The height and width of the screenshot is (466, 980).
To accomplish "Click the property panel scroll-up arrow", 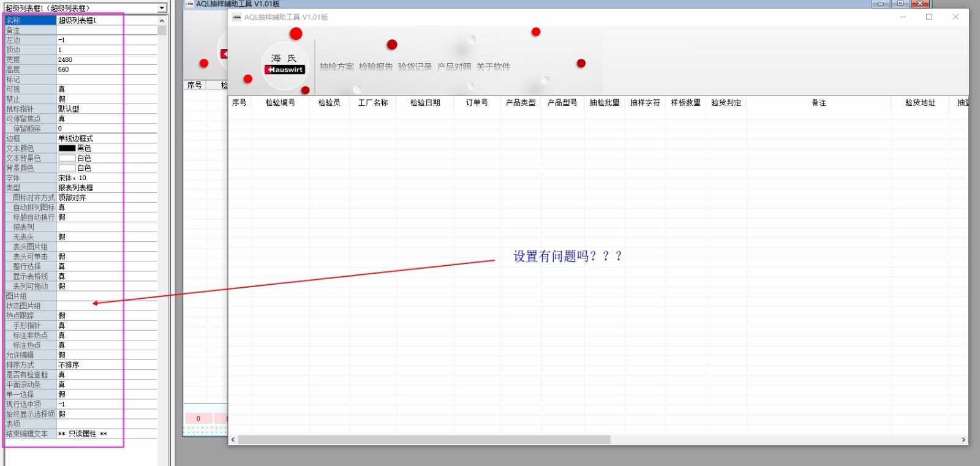I will click(162, 21).
